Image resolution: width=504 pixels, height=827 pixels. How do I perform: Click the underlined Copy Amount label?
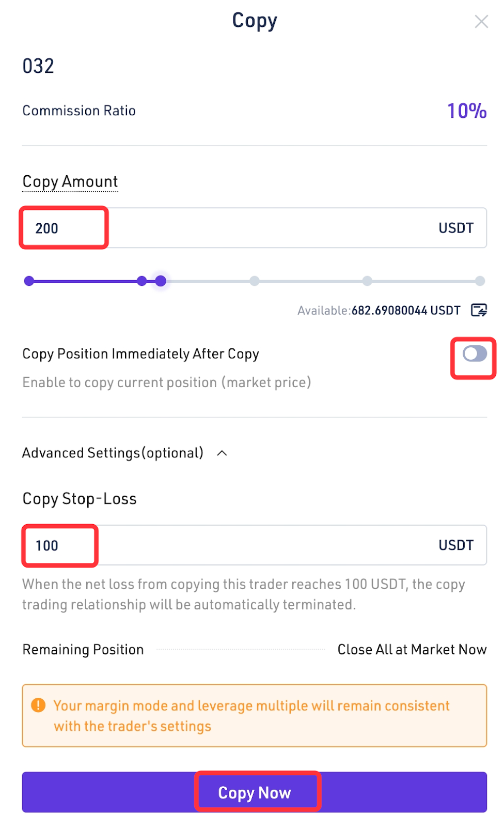pos(70,182)
